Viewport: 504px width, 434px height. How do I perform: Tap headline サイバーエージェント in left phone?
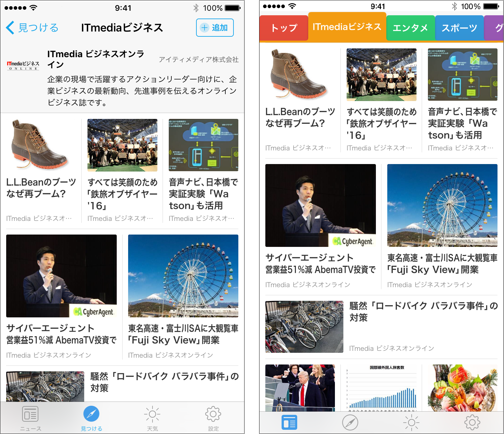(x=61, y=334)
